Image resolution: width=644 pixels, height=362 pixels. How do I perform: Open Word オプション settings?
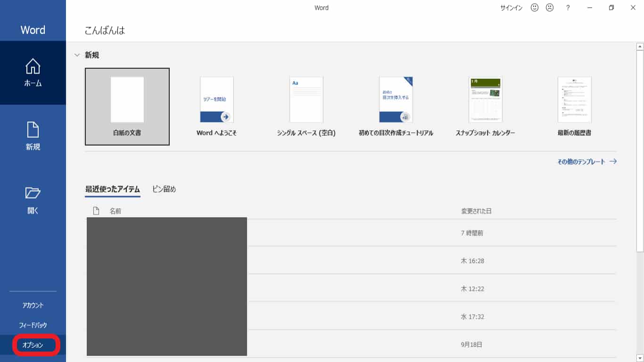point(33,345)
